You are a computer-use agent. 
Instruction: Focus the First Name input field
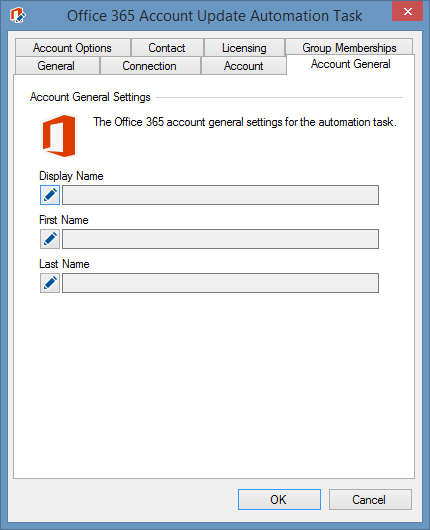click(220, 239)
